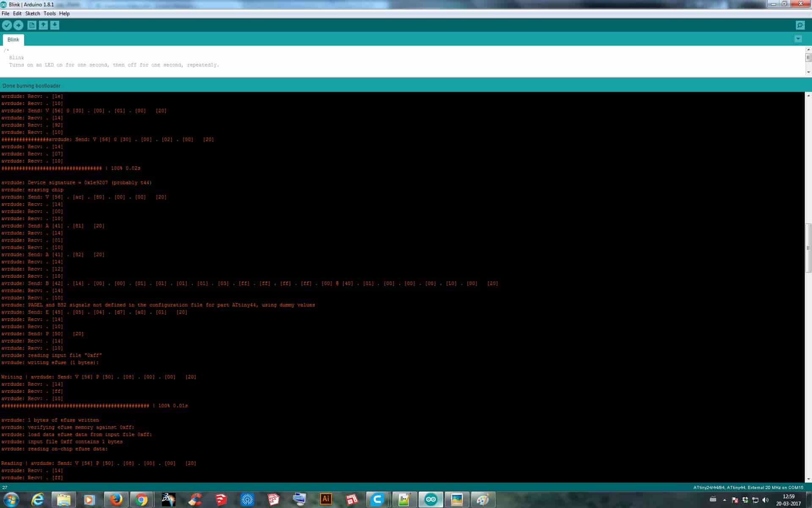The image size is (812, 508).
Task: Click the 'Device signature = 0x1e9207' console line
Action: pos(76,183)
